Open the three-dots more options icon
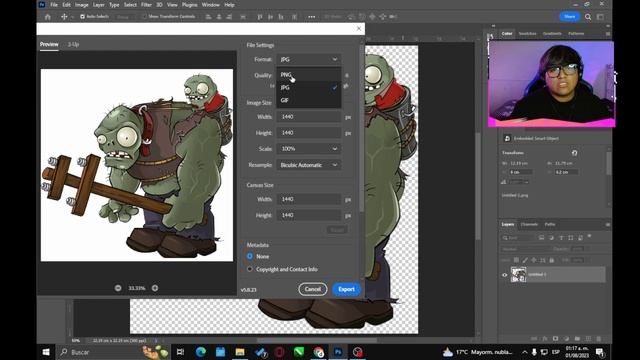Viewport: 640px width, 360px height. (x=311, y=17)
